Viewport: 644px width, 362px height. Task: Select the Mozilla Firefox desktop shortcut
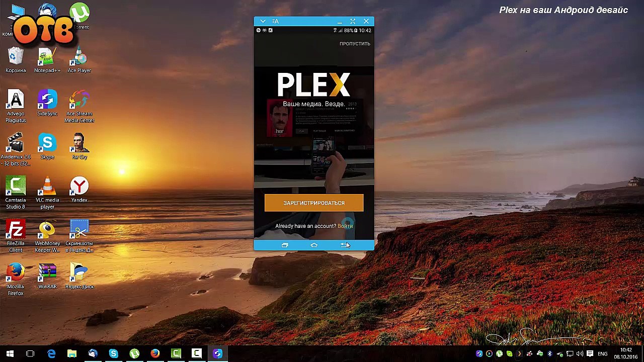(x=16, y=280)
